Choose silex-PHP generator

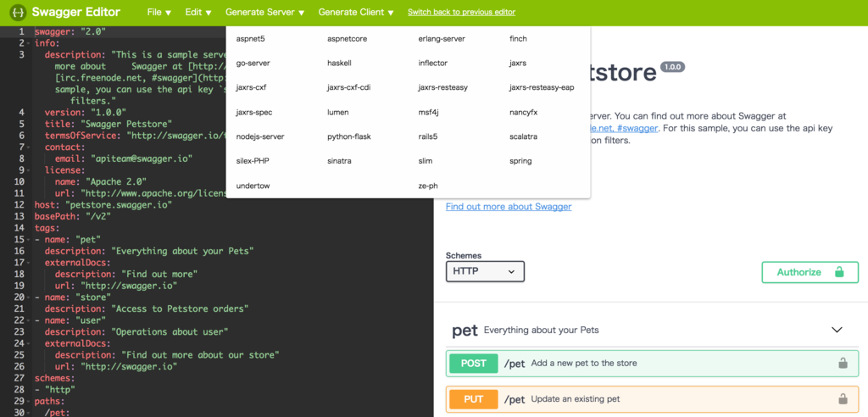[253, 160]
